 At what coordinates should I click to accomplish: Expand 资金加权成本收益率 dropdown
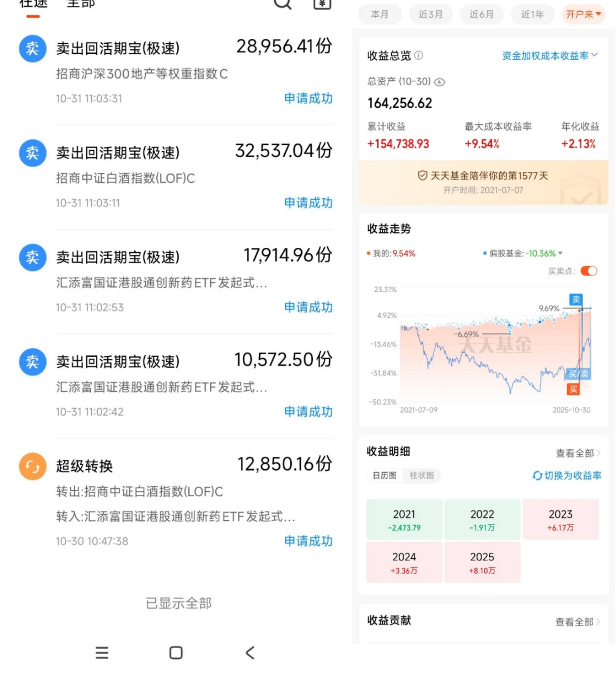[549, 56]
